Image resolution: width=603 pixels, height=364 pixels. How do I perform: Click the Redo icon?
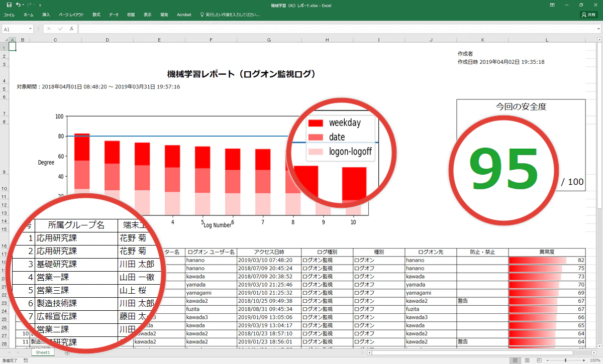pyautogui.click(x=29, y=5)
